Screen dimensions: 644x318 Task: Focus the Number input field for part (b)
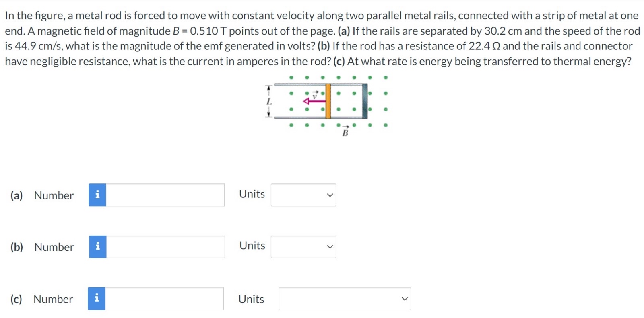[x=165, y=247]
